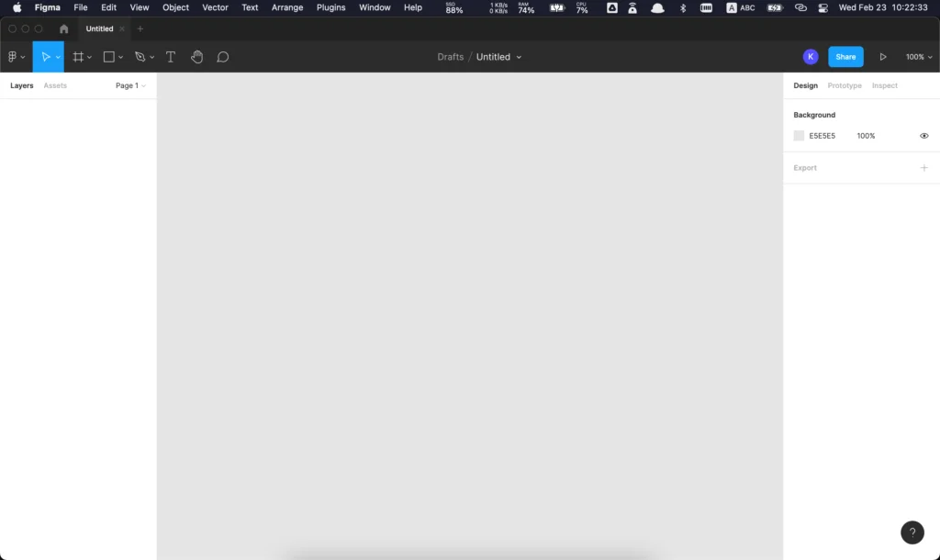
Task: Select the Rectangle tool
Action: pyautogui.click(x=108, y=56)
